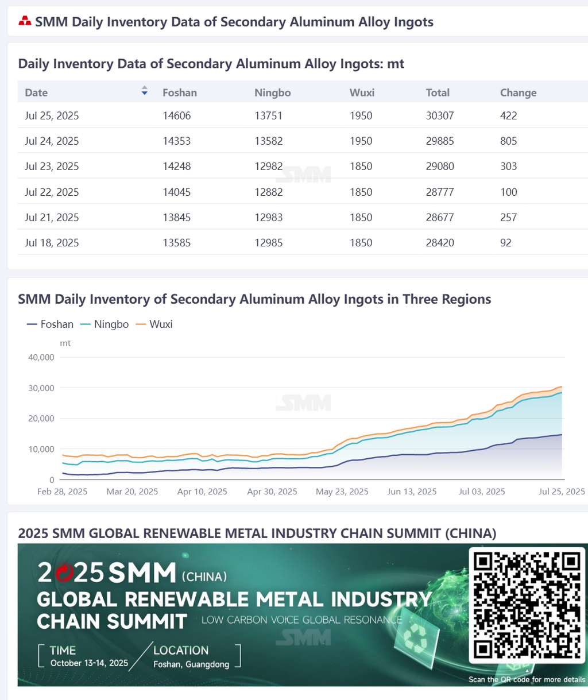Click the 40,000 y-axis label
588x700 pixels.
(x=41, y=357)
